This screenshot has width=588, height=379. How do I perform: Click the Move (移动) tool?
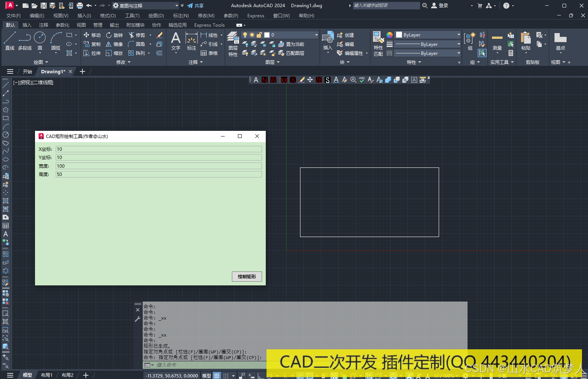(92, 35)
